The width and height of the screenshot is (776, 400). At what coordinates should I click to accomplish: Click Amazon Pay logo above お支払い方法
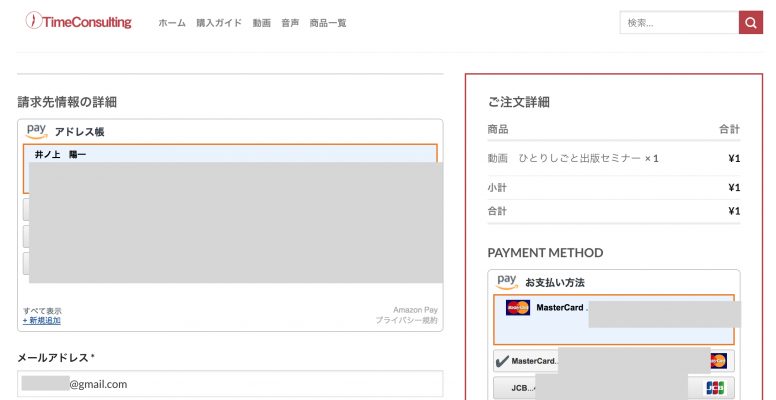(507, 281)
